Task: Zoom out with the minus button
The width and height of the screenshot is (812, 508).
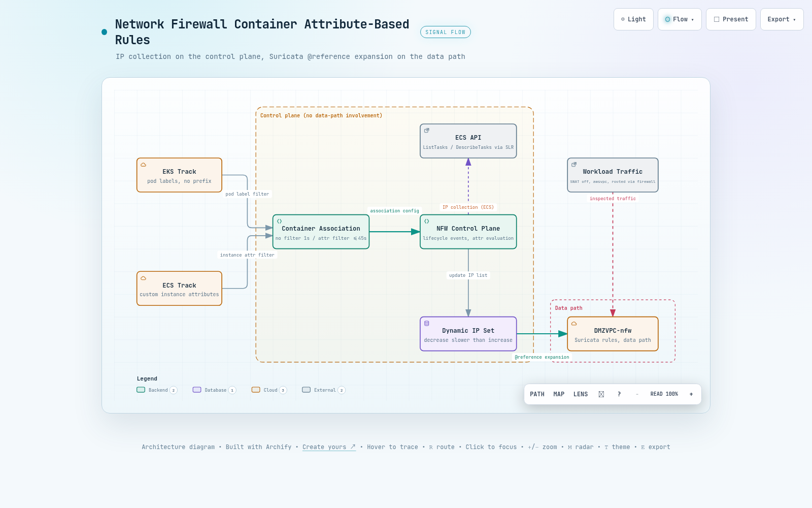Action: point(637,394)
